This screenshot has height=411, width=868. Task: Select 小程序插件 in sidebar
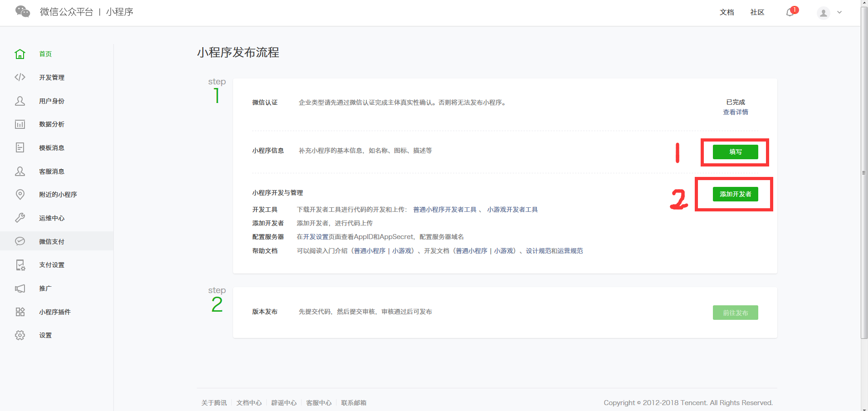55,312
